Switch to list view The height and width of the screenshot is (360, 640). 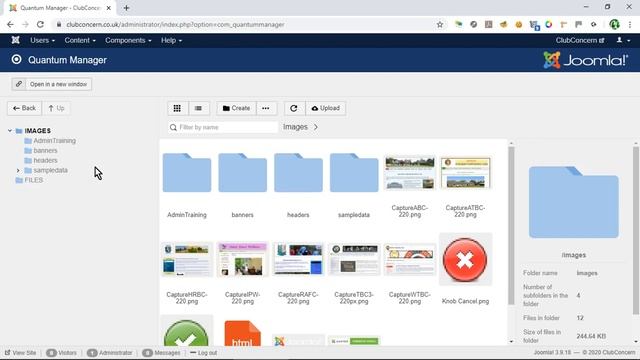[x=198, y=108]
